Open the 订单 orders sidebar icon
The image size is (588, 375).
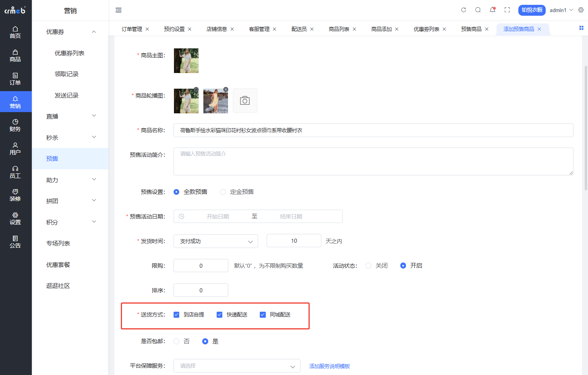pyautogui.click(x=15, y=79)
